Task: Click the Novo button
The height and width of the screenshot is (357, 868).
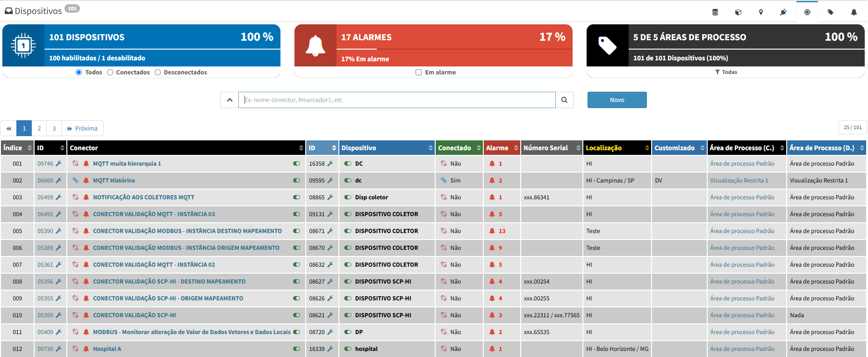Action: 617,100
